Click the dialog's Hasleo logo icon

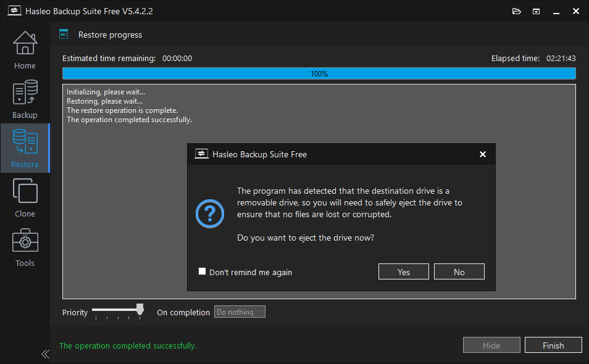coord(201,154)
